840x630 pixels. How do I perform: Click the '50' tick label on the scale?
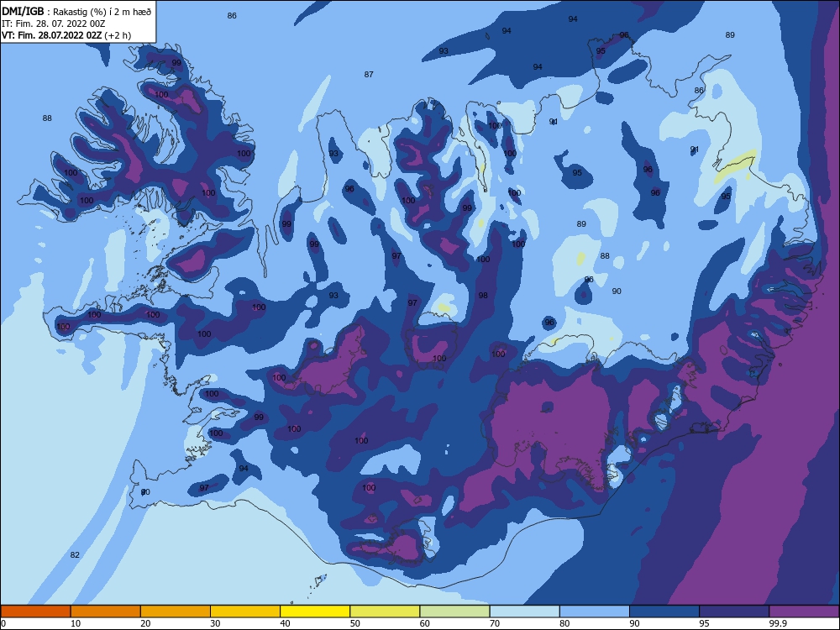[355, 623]
